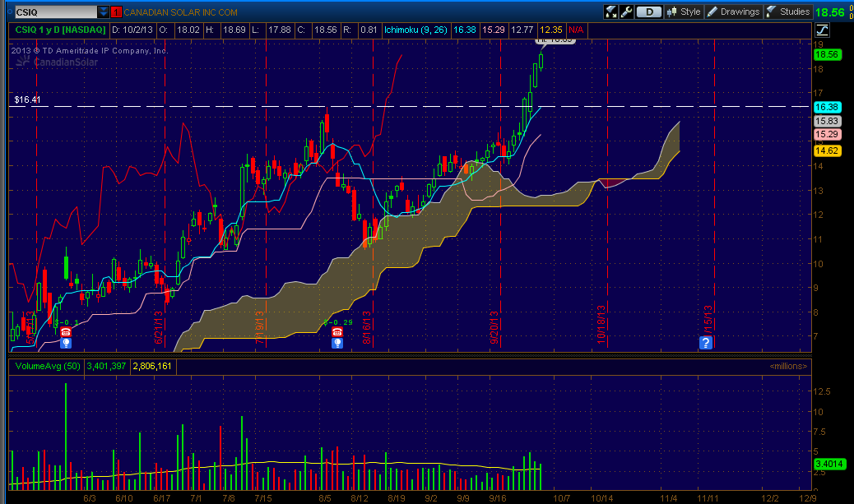
Task: Click the phone icon below $-0.29 label
Action: (x=337, y=332)
